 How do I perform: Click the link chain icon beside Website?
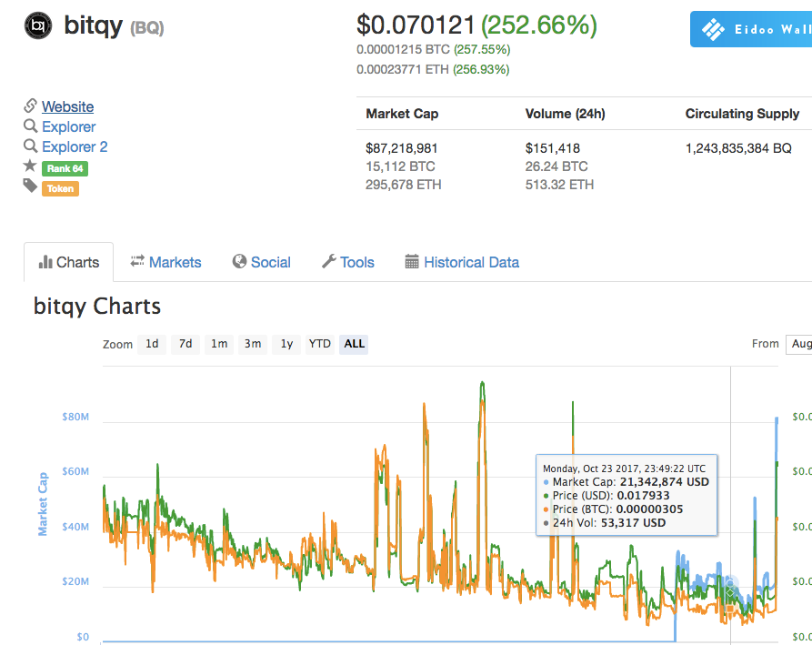pos(30,106)
